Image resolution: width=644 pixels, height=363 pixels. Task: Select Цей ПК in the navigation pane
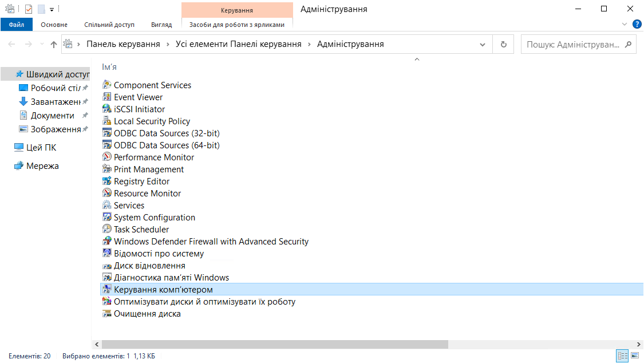tap(41, 147)
